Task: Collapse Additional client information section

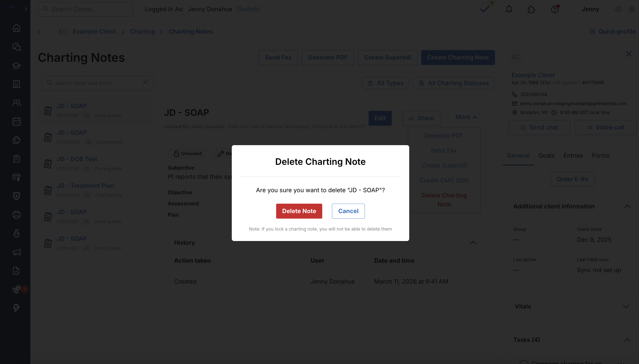Action: (627, 206)
